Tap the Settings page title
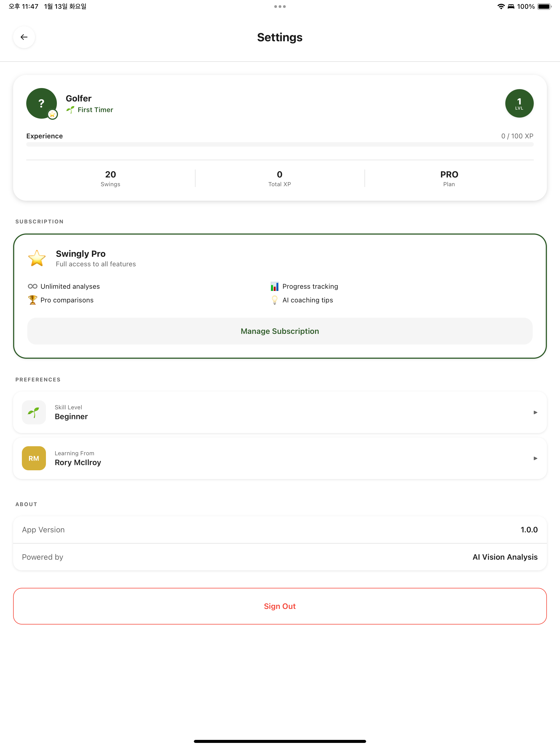The height and width of the screenshot is (747, 560). click(280, 37)
